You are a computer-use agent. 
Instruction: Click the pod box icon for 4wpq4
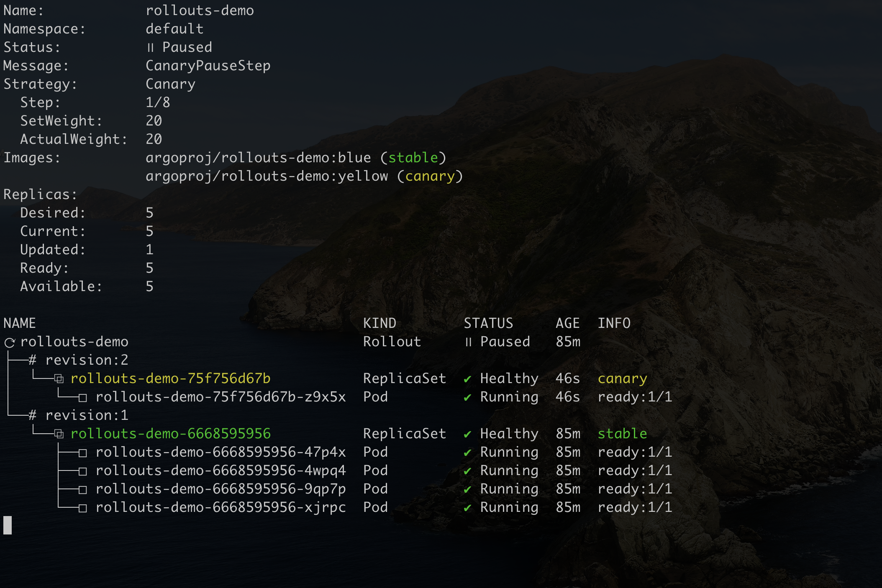click(83, 471)
